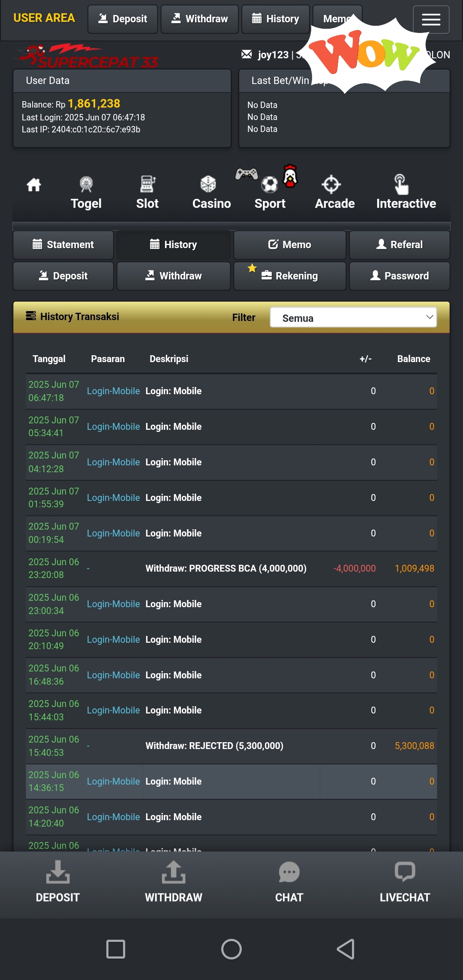Switch to the Statement tab
Image resolution: width=463 pixels, height=980 pixels.
[x=63, y=245]
